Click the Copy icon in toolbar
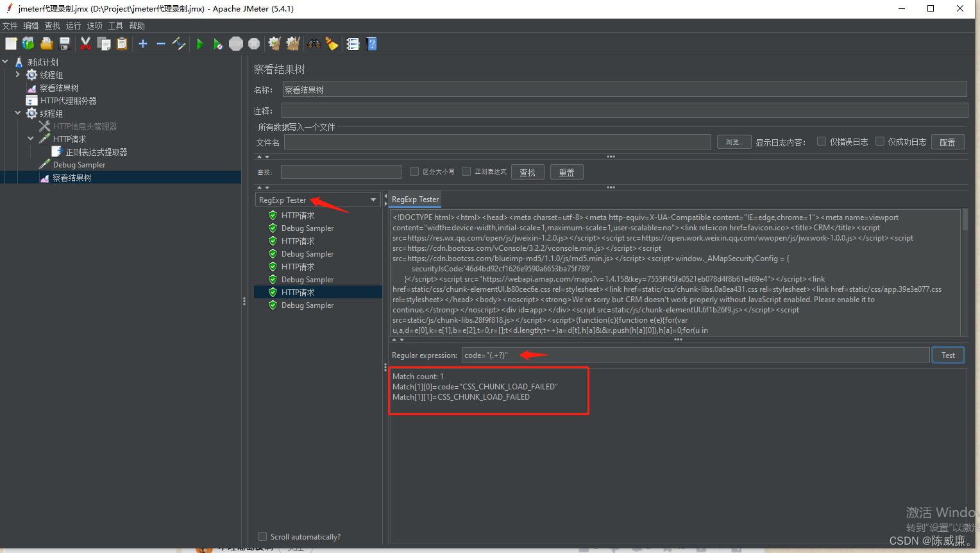Viewport: 980px width, 553px height. [x=103, y=44]
